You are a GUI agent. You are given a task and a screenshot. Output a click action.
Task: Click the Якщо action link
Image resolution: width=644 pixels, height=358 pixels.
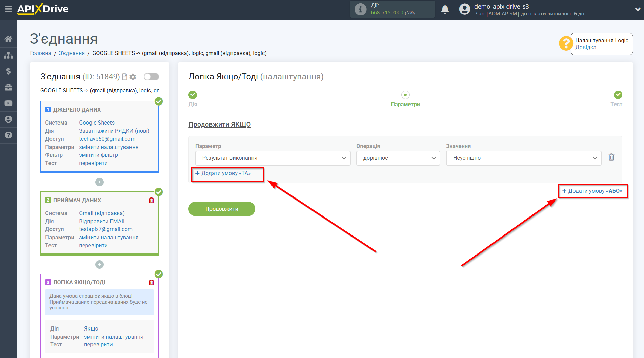[x=91, y=329]
